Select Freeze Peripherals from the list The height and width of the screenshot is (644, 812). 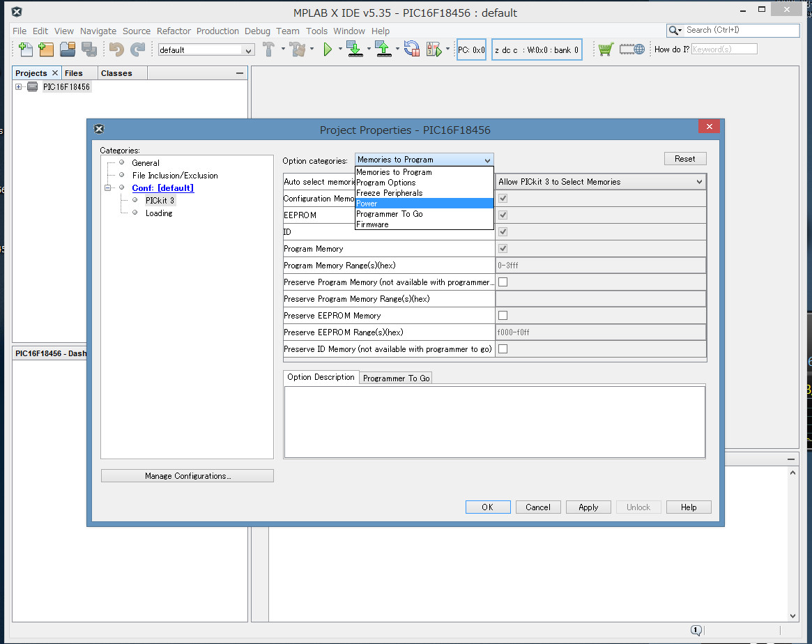point(424,193)
